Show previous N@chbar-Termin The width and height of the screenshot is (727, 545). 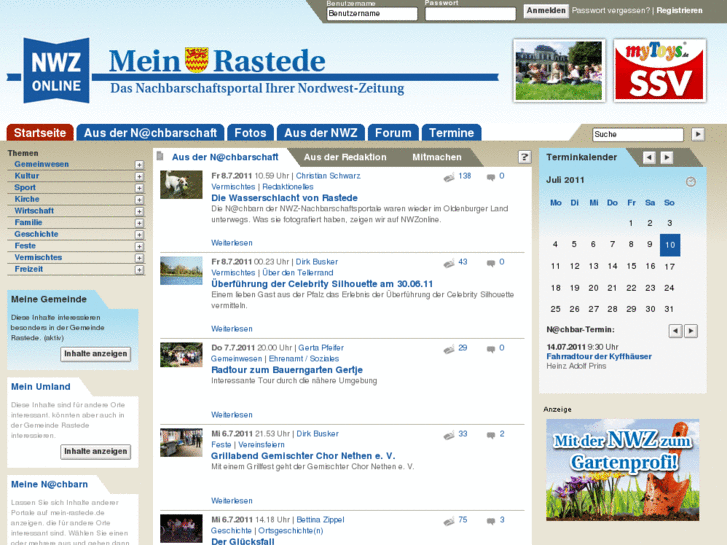(x=675, y=331)
